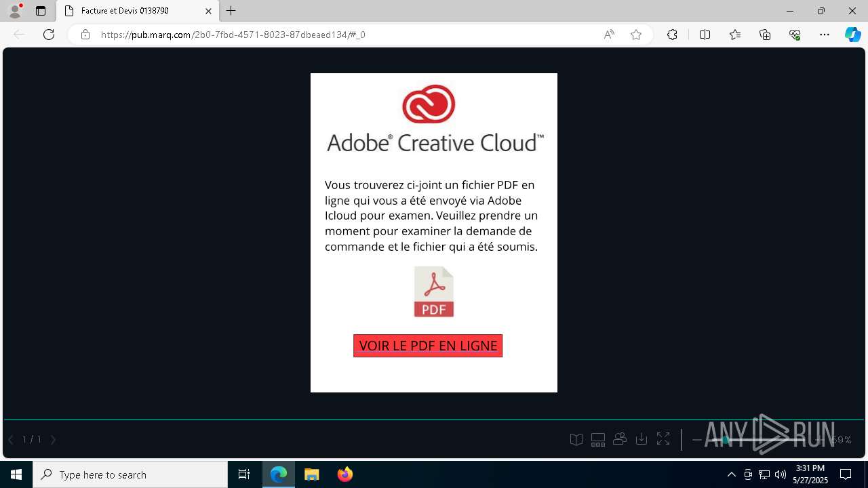Open Read aloud in the address bar
868x488 pixels.
[609, 35]
